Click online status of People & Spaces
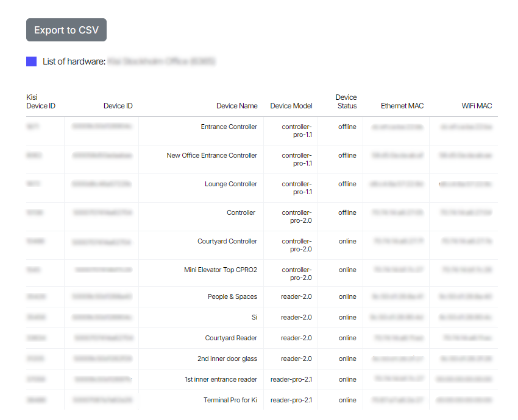 point(347,296)
